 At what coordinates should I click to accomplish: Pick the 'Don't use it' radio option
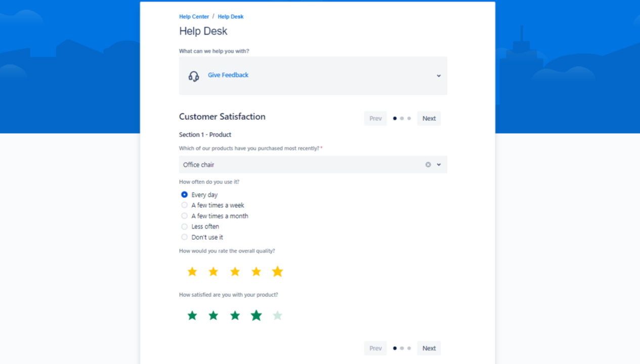tap(185, 237)
